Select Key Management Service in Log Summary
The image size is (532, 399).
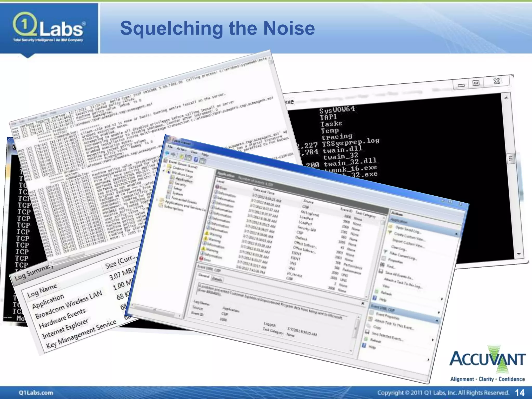click(x=81, y=334)
